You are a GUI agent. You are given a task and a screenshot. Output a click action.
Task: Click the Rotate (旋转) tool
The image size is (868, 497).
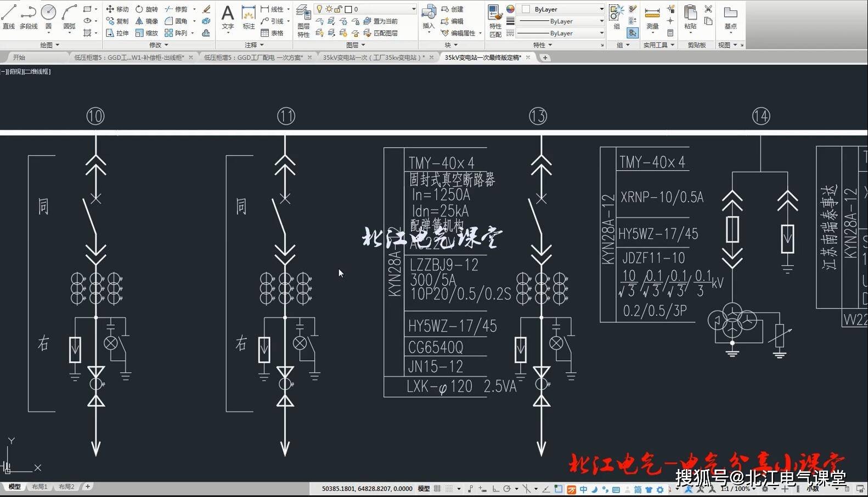(146, 9)
